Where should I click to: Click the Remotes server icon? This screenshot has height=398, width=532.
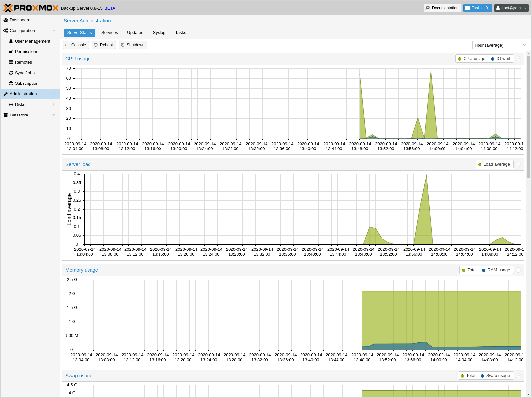tap(11, 62)
